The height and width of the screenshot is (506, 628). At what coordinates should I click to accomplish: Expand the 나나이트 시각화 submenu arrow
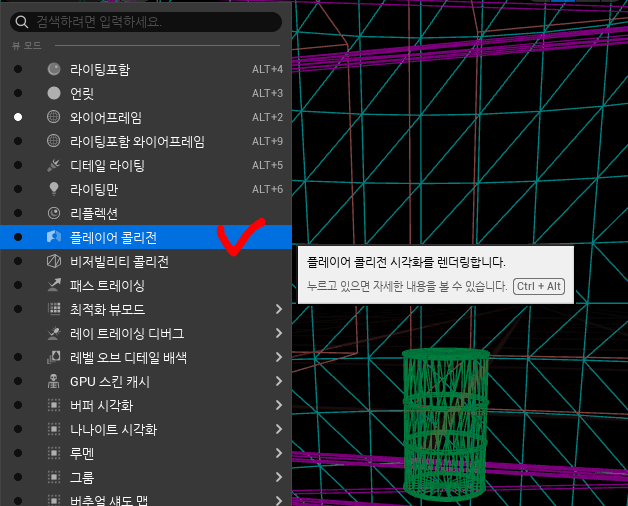(x=279, y=429)
